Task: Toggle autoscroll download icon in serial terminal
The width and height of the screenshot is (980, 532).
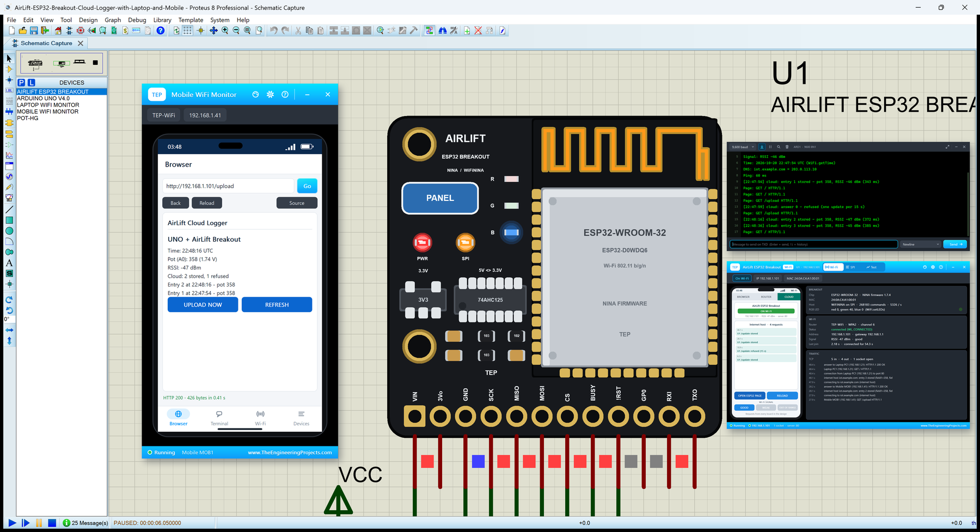Action: tap(762, 147)
